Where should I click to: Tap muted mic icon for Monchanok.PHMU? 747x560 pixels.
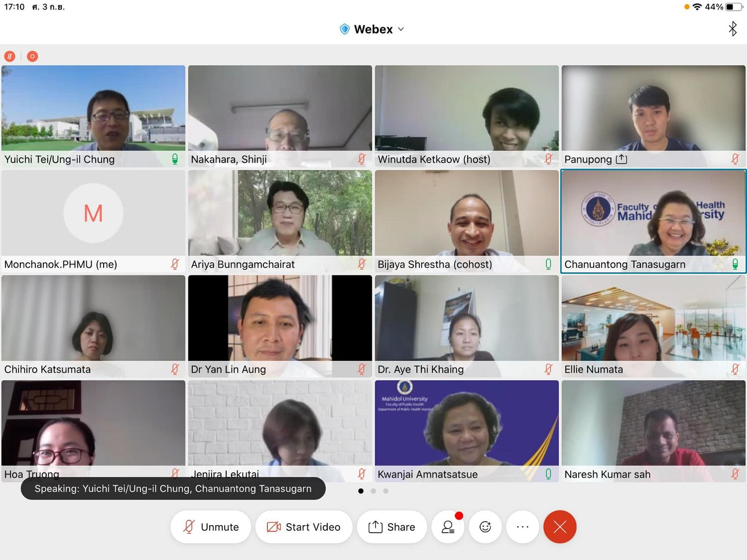point(175,264)
